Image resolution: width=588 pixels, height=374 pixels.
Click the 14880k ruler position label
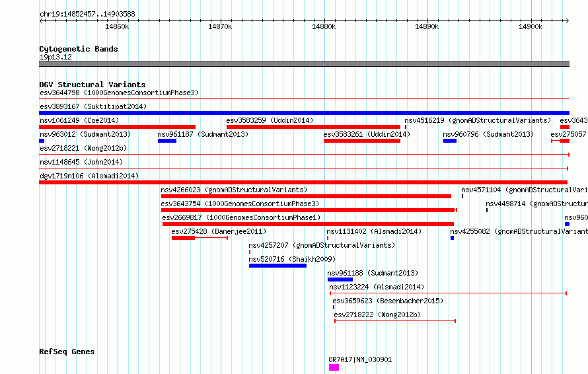tap(324, 26)
